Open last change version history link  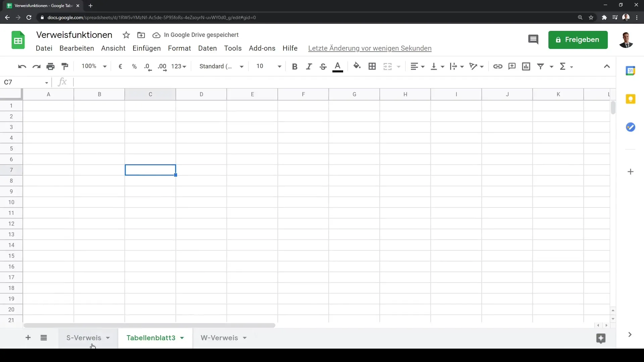click(x=370, y=48)
